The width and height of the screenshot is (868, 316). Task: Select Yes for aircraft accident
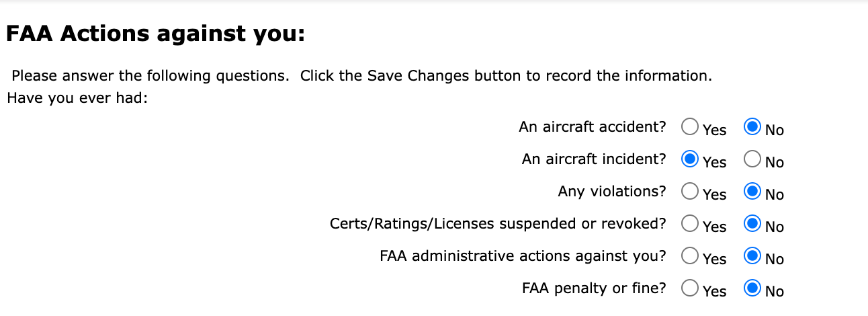(689, 126)
